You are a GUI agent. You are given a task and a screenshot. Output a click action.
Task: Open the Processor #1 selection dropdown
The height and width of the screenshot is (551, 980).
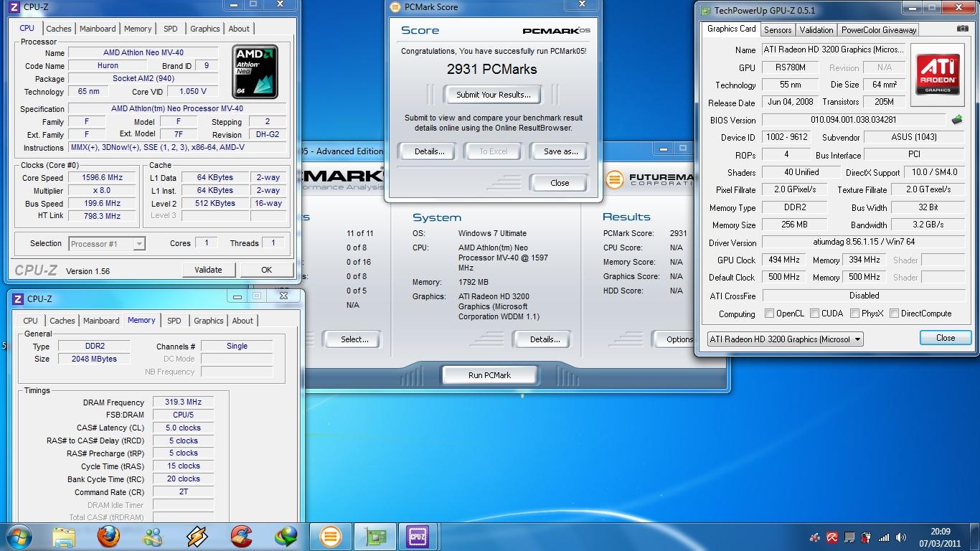(107, 244)
